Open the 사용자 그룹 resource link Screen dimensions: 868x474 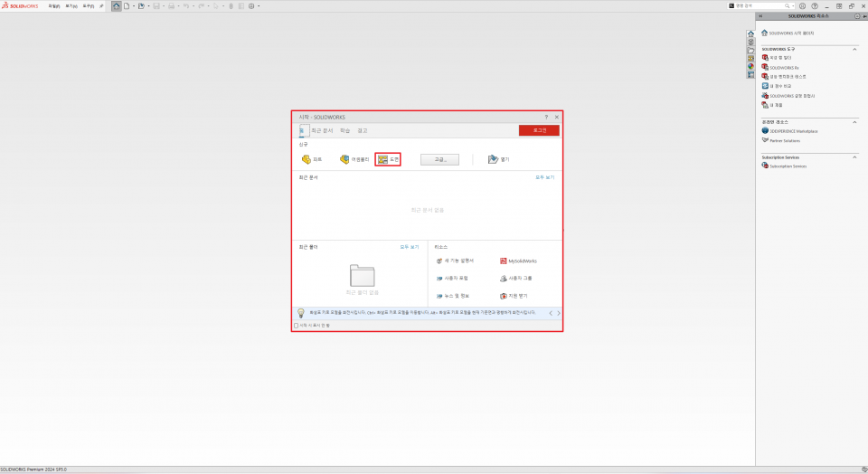pyautogui.click(x=516, y=279)
